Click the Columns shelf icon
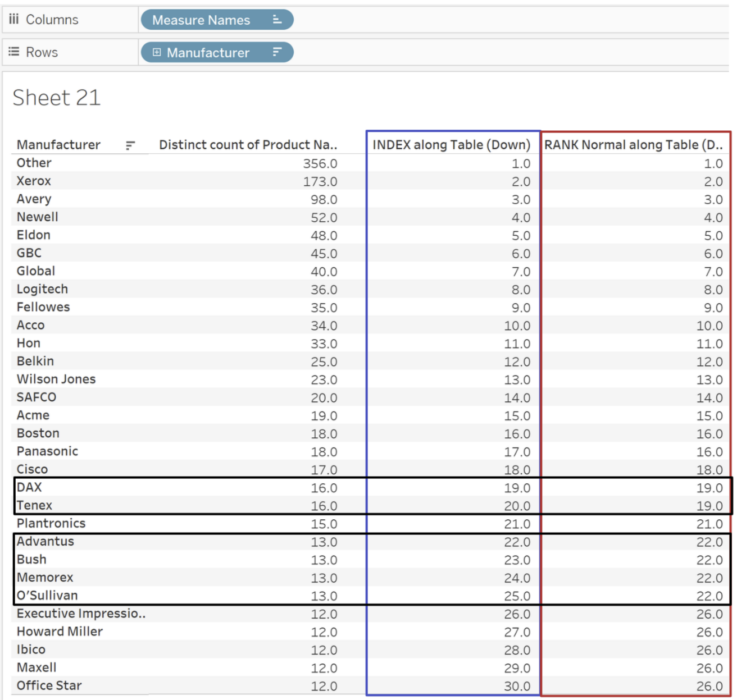737x700 pixels. coord(14,19)
